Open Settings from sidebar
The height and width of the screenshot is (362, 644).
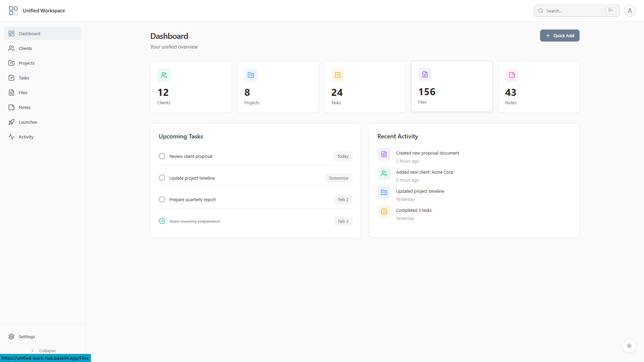pos(43,337)
